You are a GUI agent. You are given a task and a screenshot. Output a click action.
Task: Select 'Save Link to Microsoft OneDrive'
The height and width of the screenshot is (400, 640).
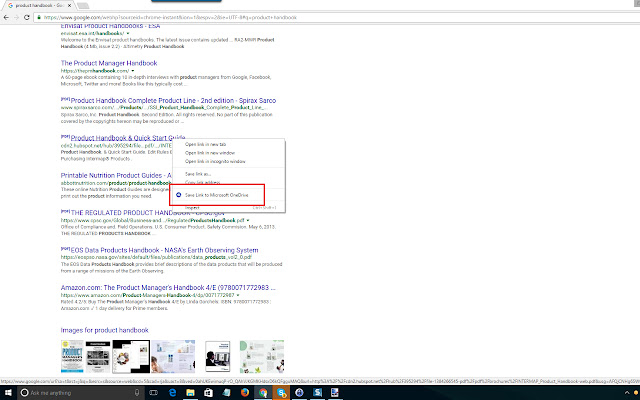pos(217,195)
